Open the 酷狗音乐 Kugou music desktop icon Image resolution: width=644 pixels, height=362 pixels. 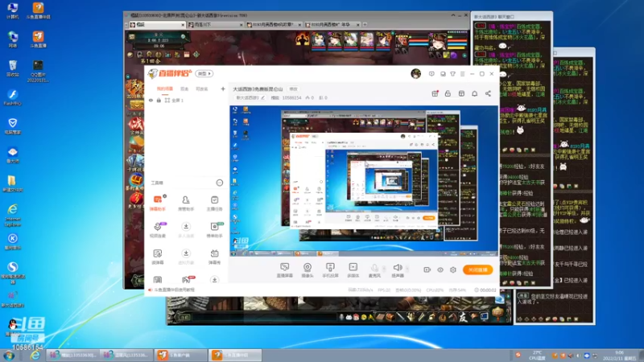pos(13,241)
